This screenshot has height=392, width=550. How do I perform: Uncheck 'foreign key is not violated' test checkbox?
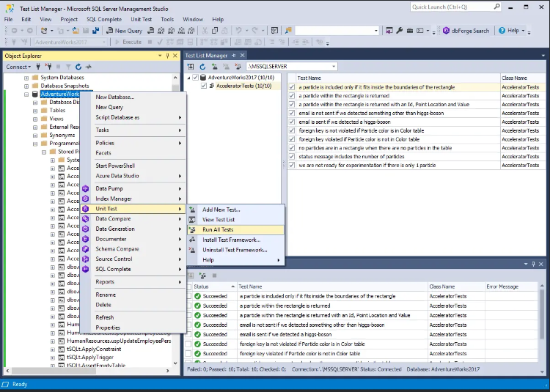tap(292, 130)
